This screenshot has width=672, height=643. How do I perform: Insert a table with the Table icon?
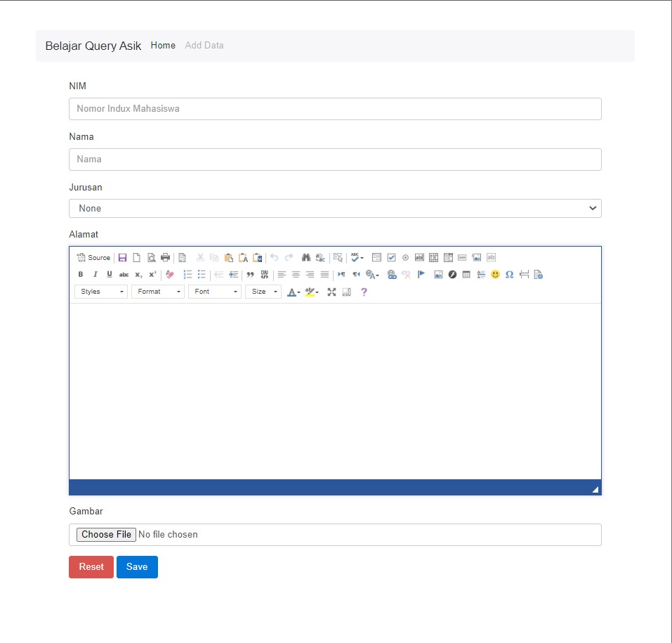tap(466, 275)
